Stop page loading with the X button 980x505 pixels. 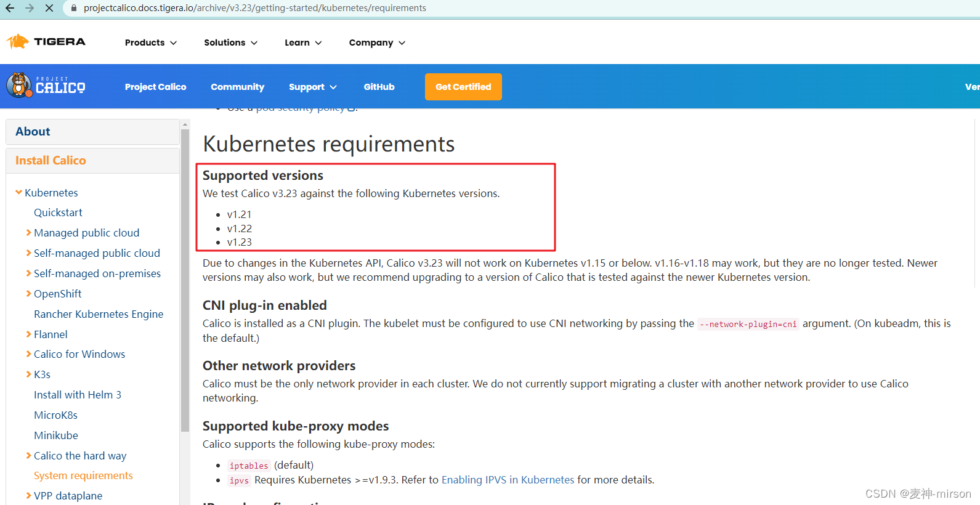click(49, 8)
